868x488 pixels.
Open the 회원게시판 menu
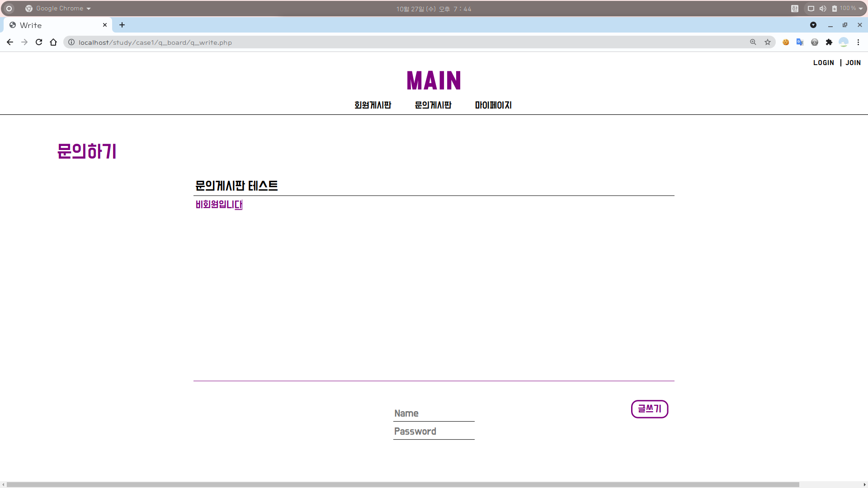(x=373, y=105)
